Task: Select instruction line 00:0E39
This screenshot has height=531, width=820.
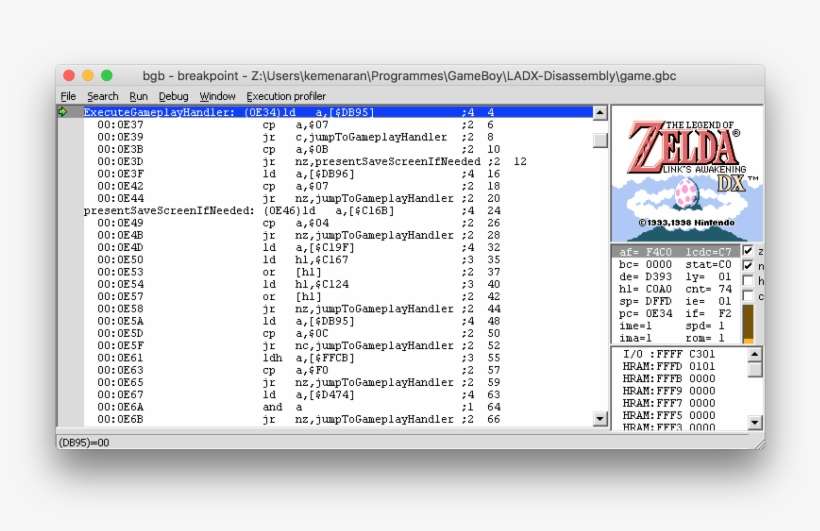Action: [338, 137]
